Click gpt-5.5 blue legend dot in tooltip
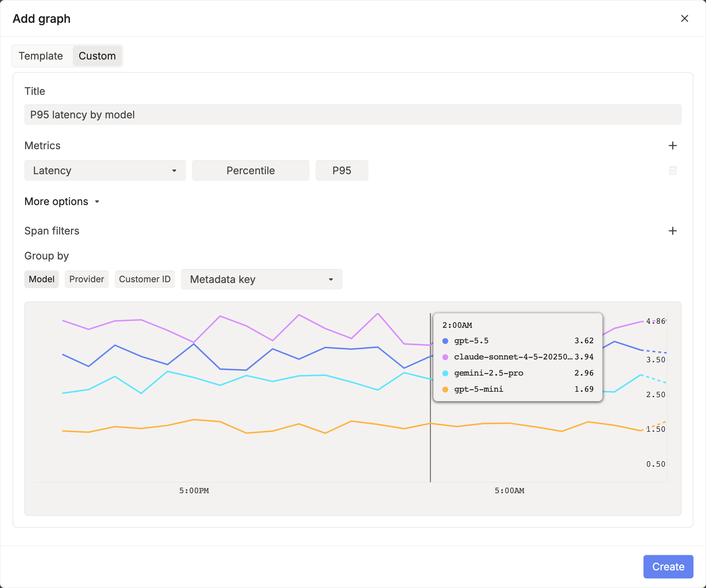 click(x=445, y=341)
